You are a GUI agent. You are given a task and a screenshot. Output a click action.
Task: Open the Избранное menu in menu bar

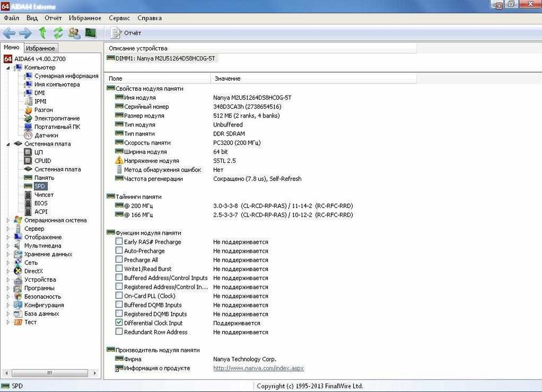point(85,18)
